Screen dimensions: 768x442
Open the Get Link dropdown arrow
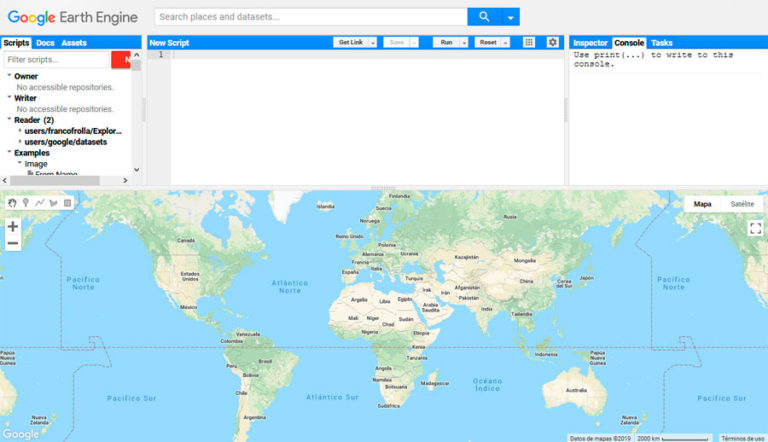[x=373, y=43]
